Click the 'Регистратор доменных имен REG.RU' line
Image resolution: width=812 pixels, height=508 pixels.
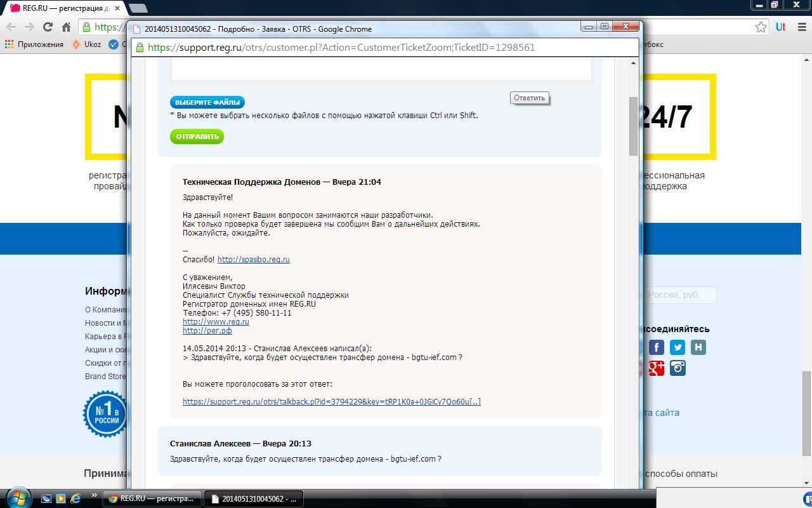pyautogui.click(x=249, y=304)
